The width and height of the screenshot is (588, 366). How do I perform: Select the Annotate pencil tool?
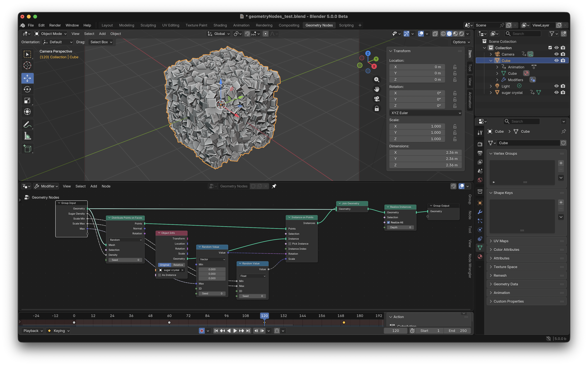point(27,125)
